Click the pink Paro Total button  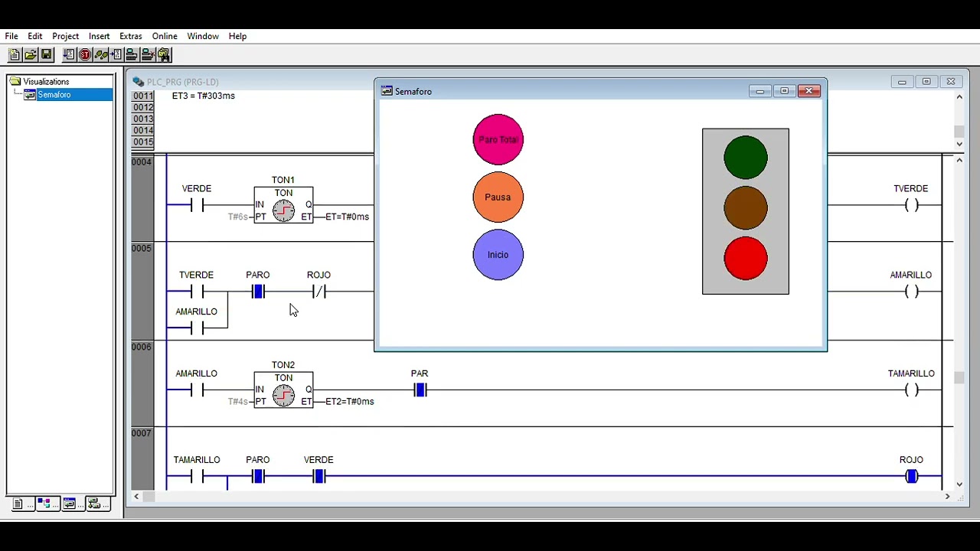pos(498,139)
